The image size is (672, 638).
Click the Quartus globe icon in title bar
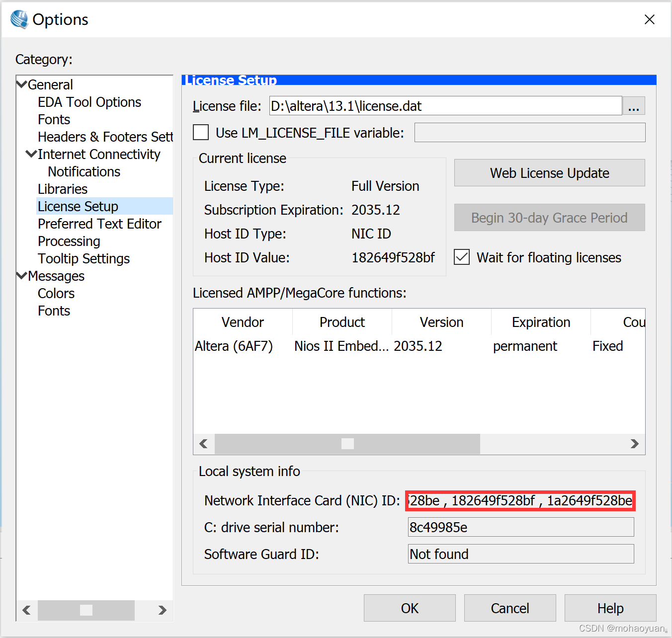point(19,19)
